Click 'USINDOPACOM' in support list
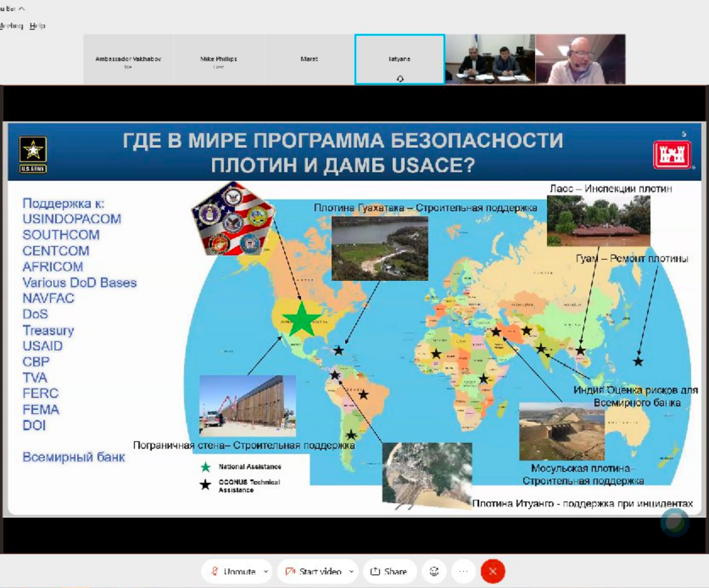The image size is (709, 588). pos(72,219)
